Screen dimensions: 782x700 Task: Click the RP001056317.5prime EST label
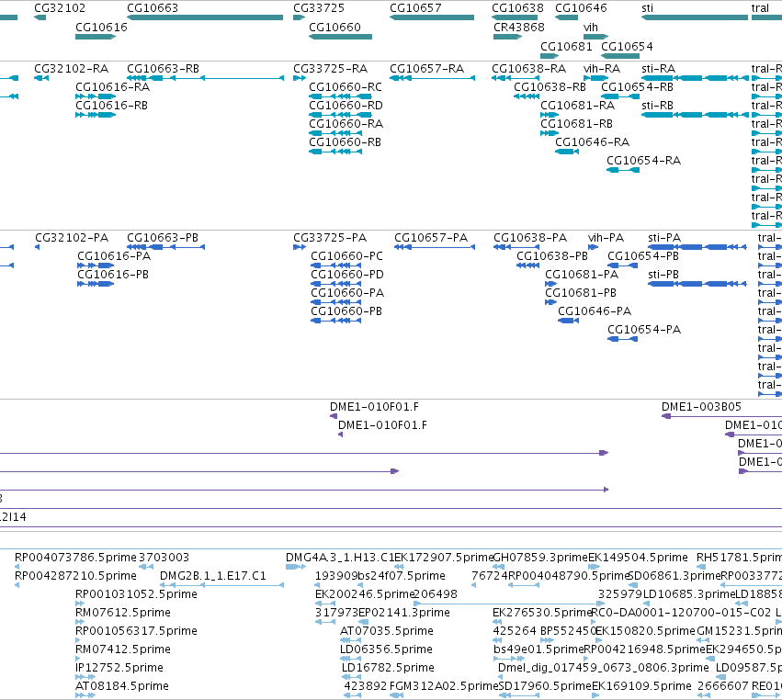(x=136, y=631)
